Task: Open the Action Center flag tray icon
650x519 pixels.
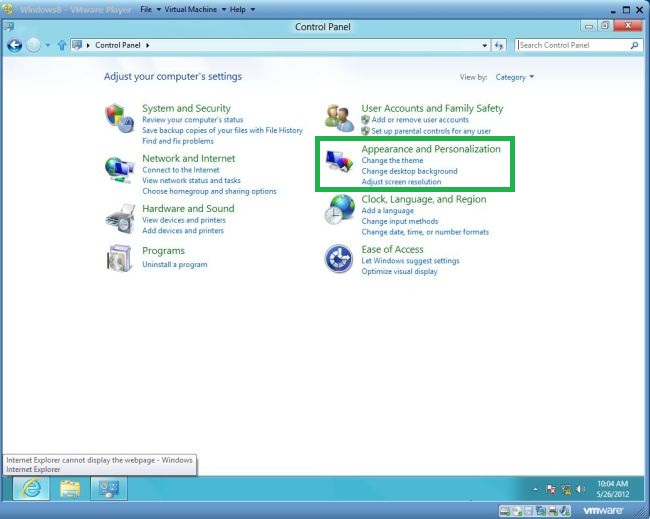Action: (x=551, y=489)
